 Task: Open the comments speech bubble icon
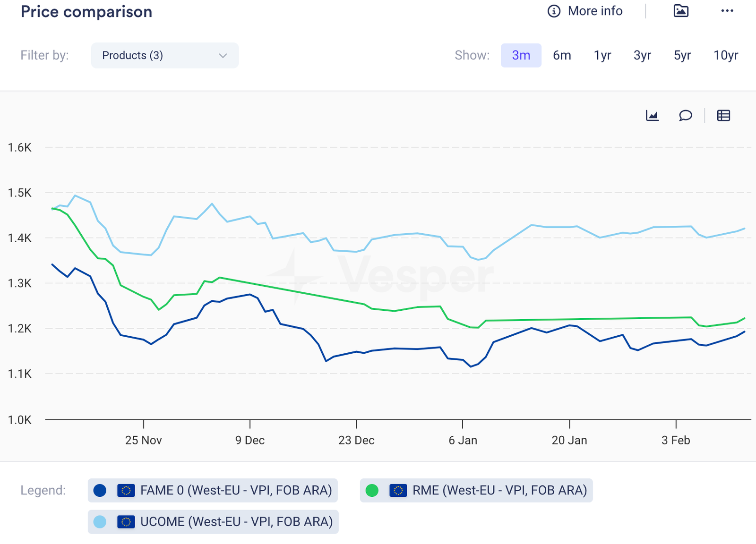[685, 115]
